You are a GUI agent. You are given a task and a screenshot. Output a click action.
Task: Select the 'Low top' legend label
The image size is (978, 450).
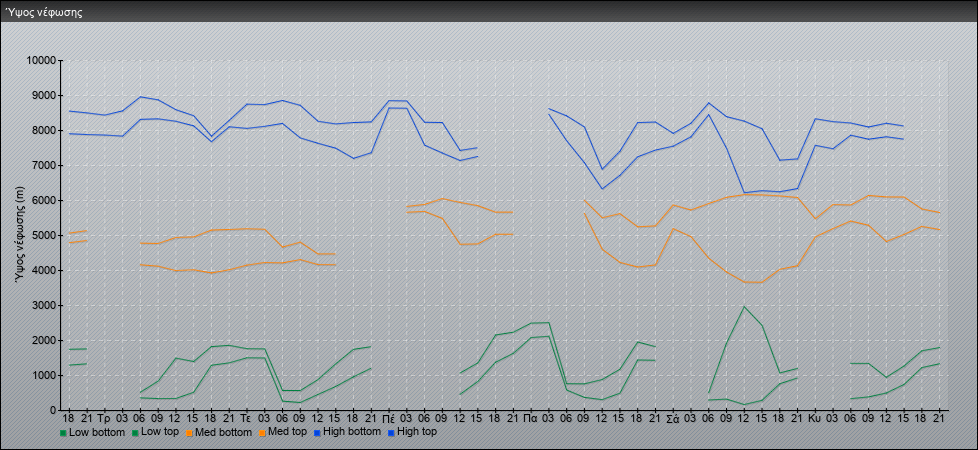pyautogui.click(x=161, y=432)
